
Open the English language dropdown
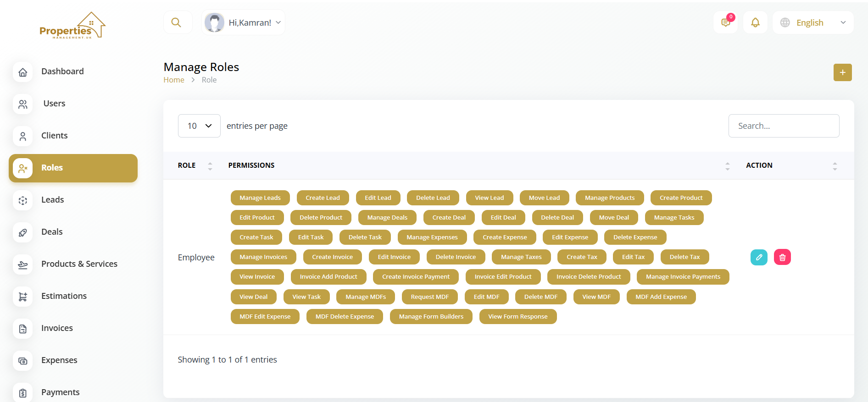[x=813, y=22]
